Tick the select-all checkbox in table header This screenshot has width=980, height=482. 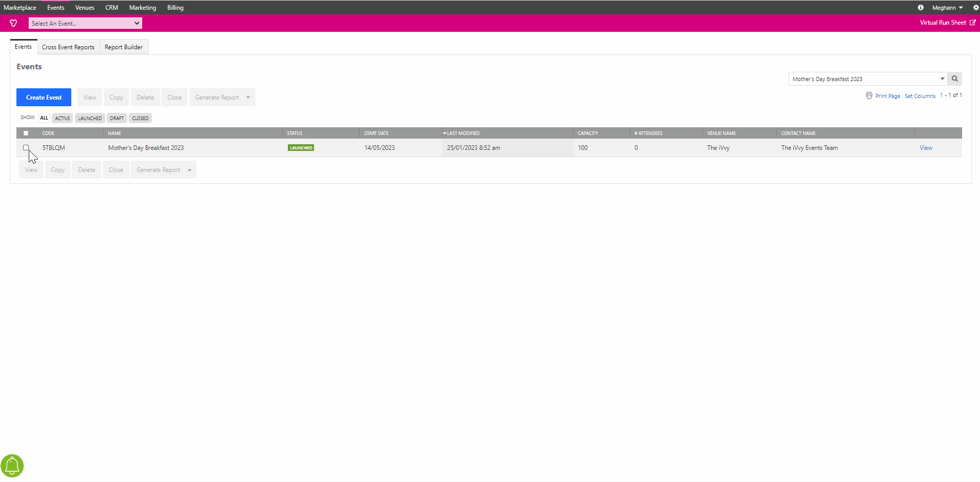pyautogui.click(x=26, y=133)
